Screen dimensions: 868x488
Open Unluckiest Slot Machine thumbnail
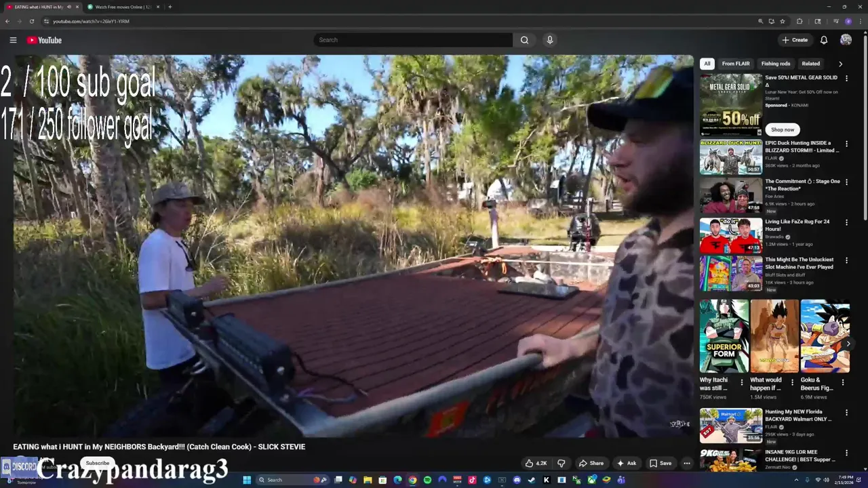(x=731, y=273)
